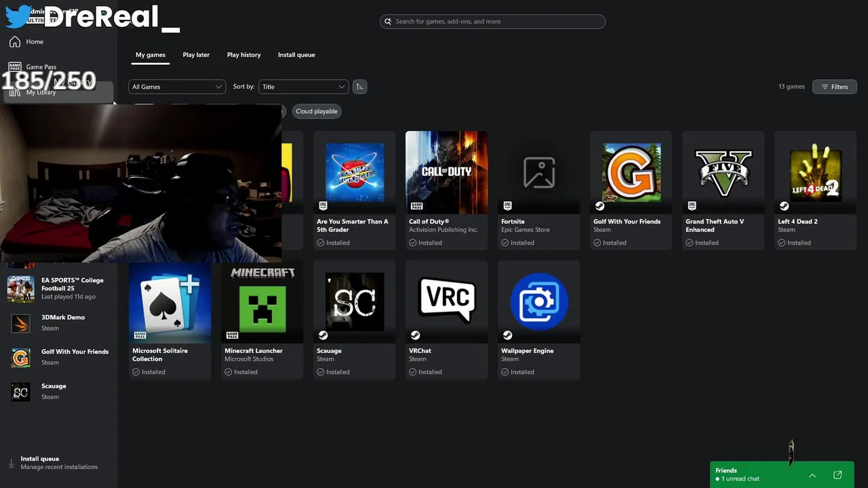The image size is (868, 488).
Task: Click the Home house icon in sidebar
Action: tap(15, 42)
